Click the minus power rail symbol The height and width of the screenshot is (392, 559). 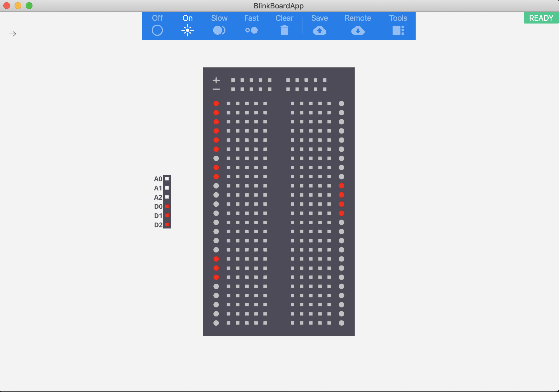pos(216,89)
